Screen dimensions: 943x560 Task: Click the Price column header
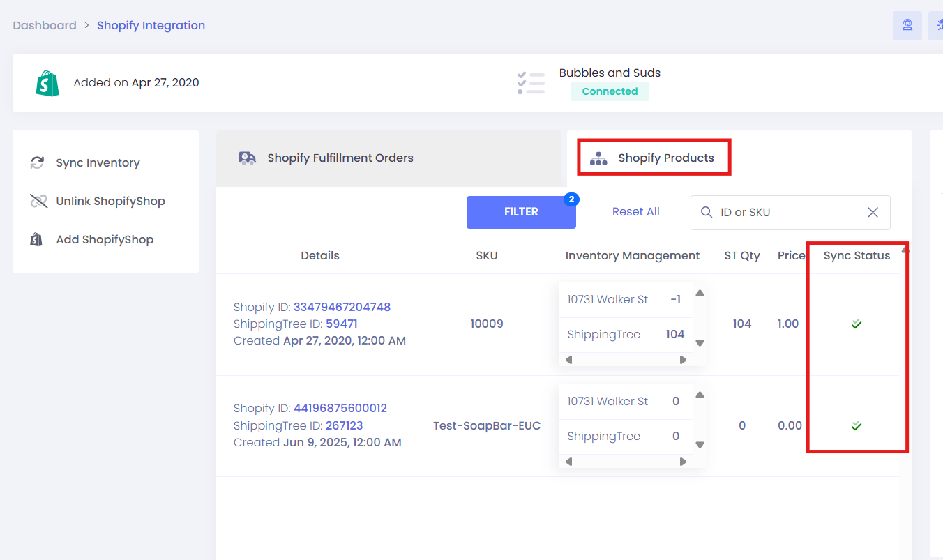click(792, 255)
